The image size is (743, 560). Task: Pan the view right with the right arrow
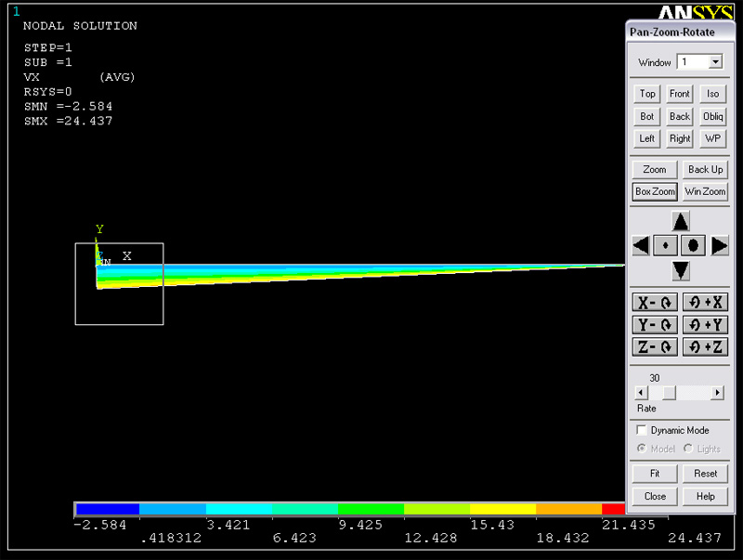720,245
